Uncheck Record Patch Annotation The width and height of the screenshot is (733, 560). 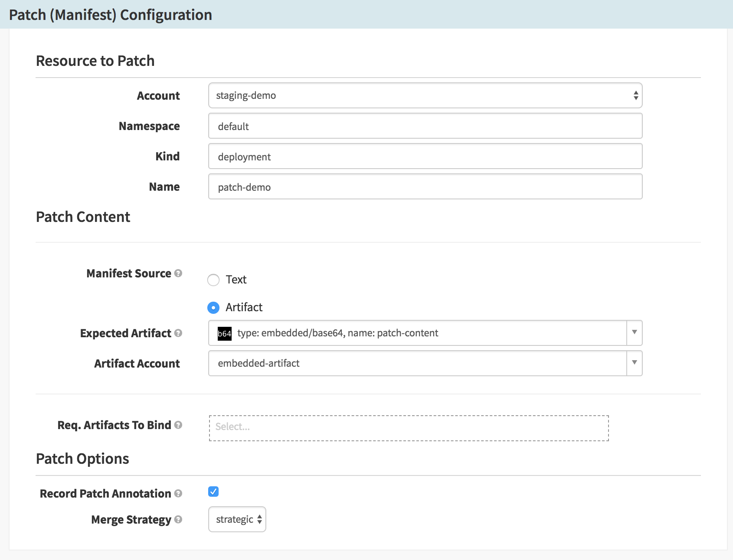(213, 492)
